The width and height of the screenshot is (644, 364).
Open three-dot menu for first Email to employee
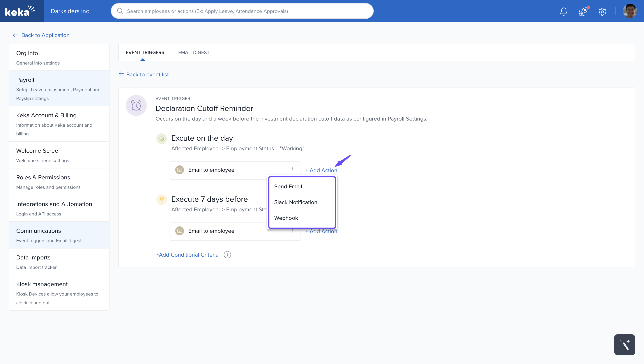pos(292,170)
